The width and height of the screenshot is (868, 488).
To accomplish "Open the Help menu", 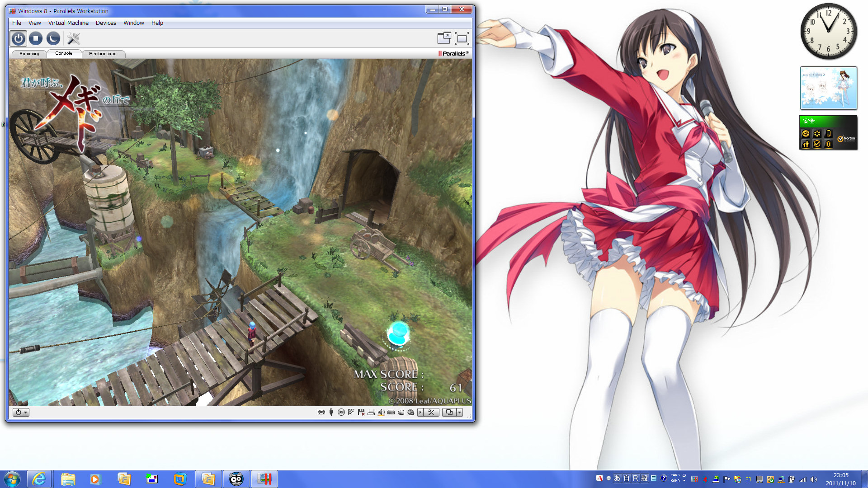I will coord(157,23).
